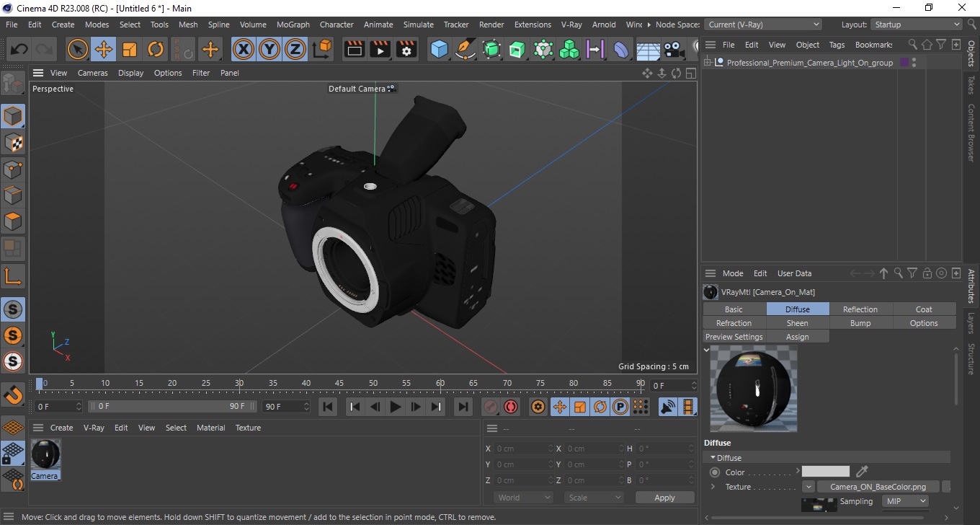Click the Subdivision Surface generator icon
This screenshot has height=525, width=980.
(x=491, y=50)
